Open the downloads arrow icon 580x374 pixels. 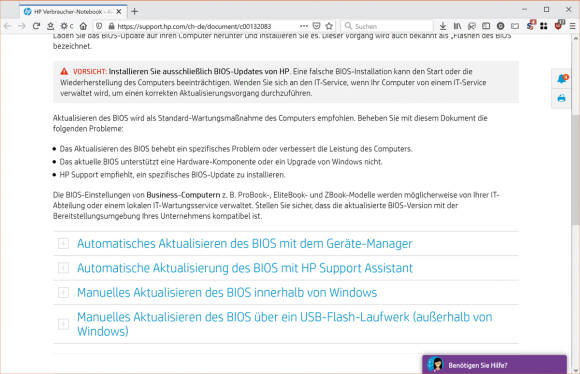pos(443,26)
